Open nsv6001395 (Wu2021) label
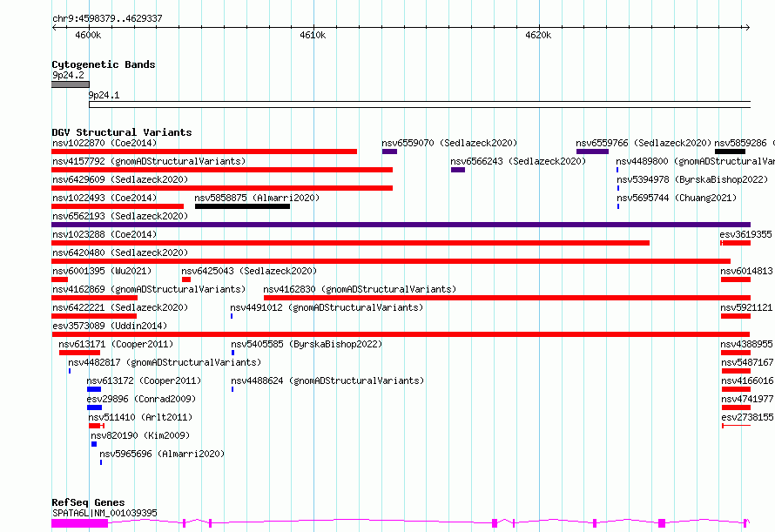Viewport: 775px width, 532px height. (x=102, y=271)
